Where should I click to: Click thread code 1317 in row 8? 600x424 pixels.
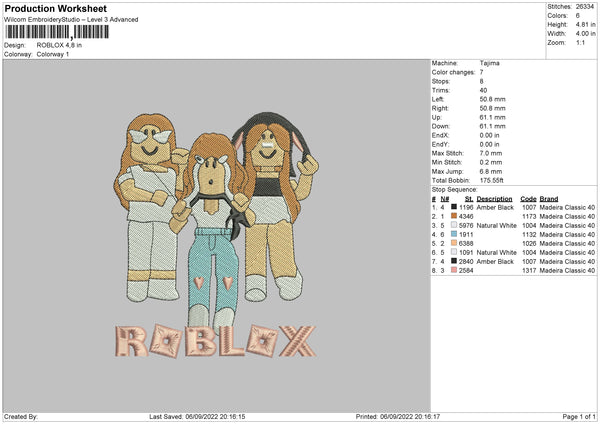(x=529, y=271)
